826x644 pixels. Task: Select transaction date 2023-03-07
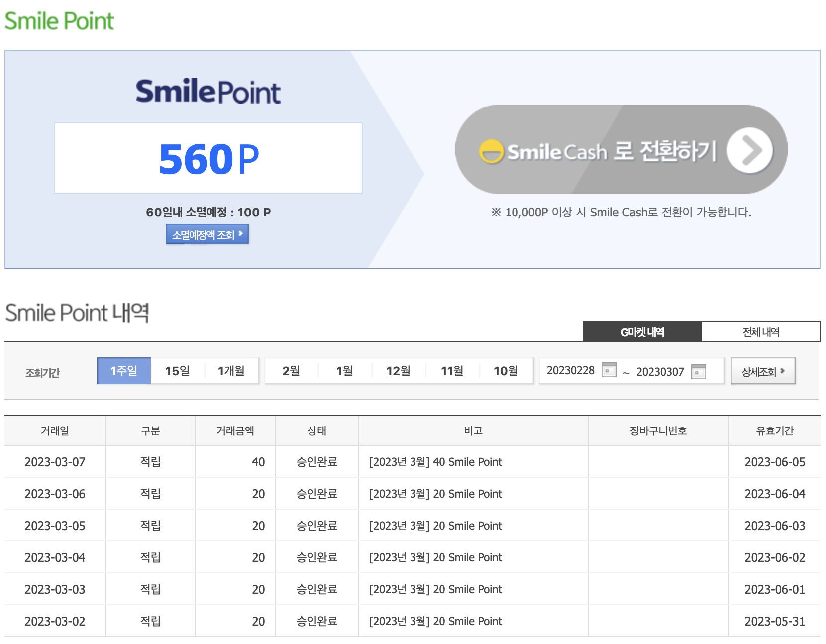coord(55,462)
